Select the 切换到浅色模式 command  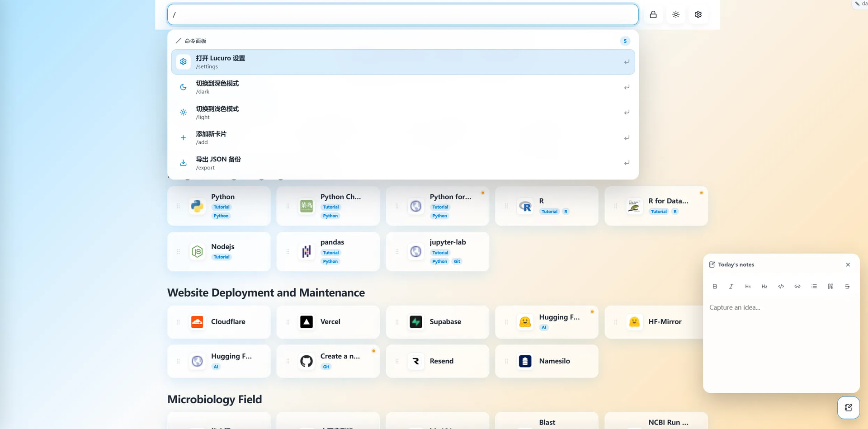403,112
